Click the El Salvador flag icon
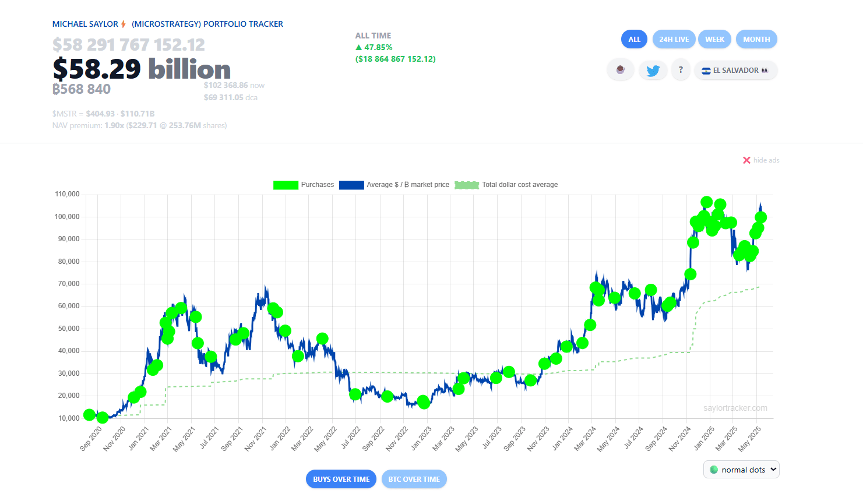 pos(706,71)
